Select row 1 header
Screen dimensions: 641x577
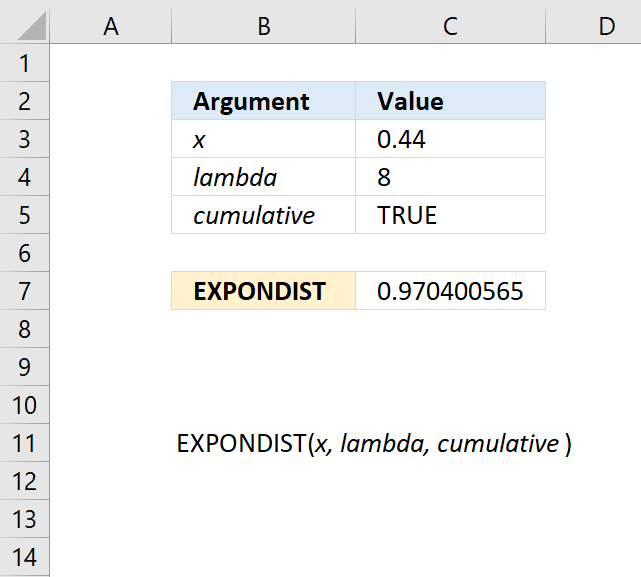tap(25, 63)
